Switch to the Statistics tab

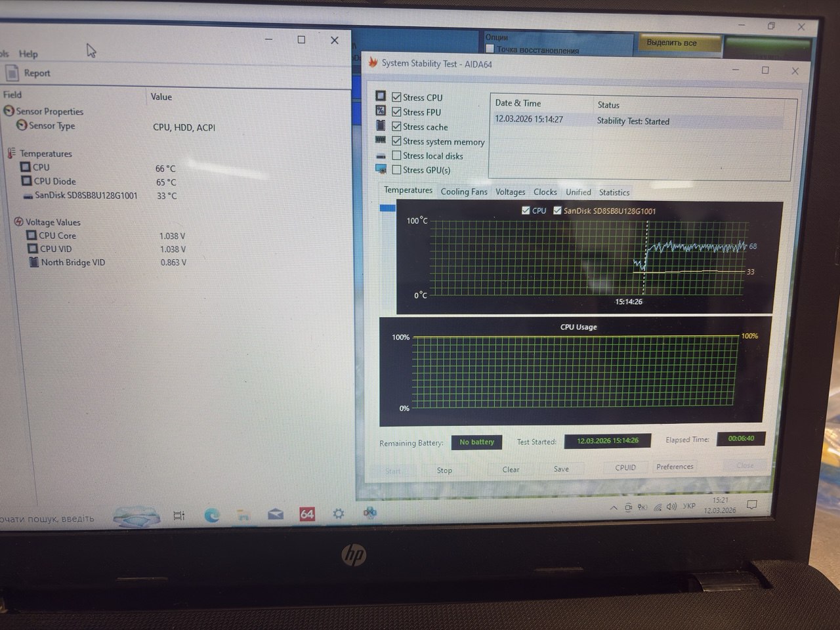(x=614, y=192)
